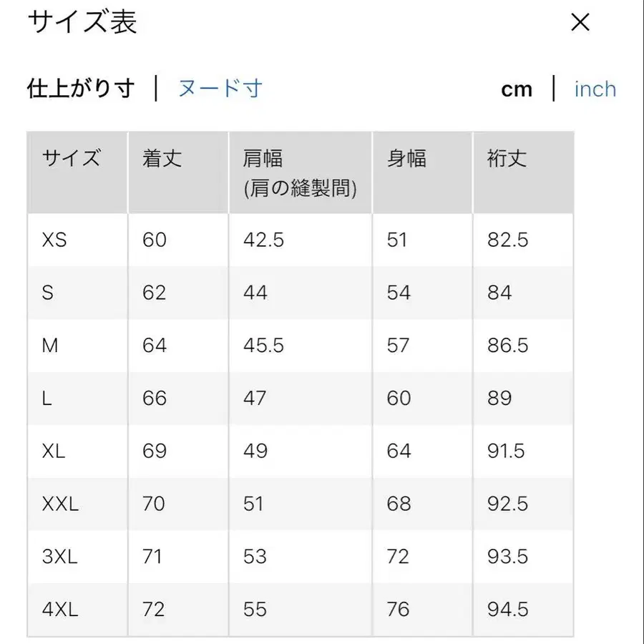Select the 3XL size row
This screenshot has width=644, height=644.
pos(59,557)
